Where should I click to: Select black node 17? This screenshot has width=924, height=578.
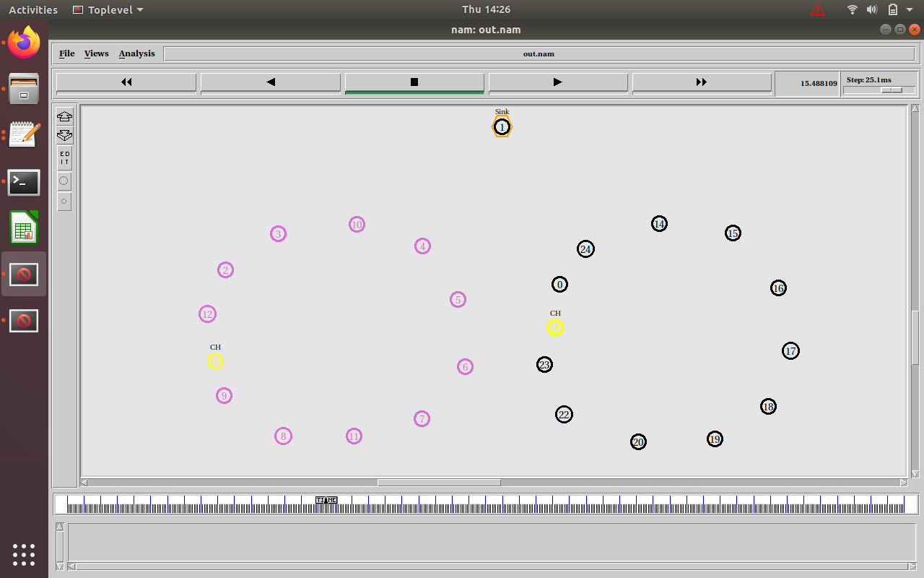pyautogui.click(x=790, y=351)
